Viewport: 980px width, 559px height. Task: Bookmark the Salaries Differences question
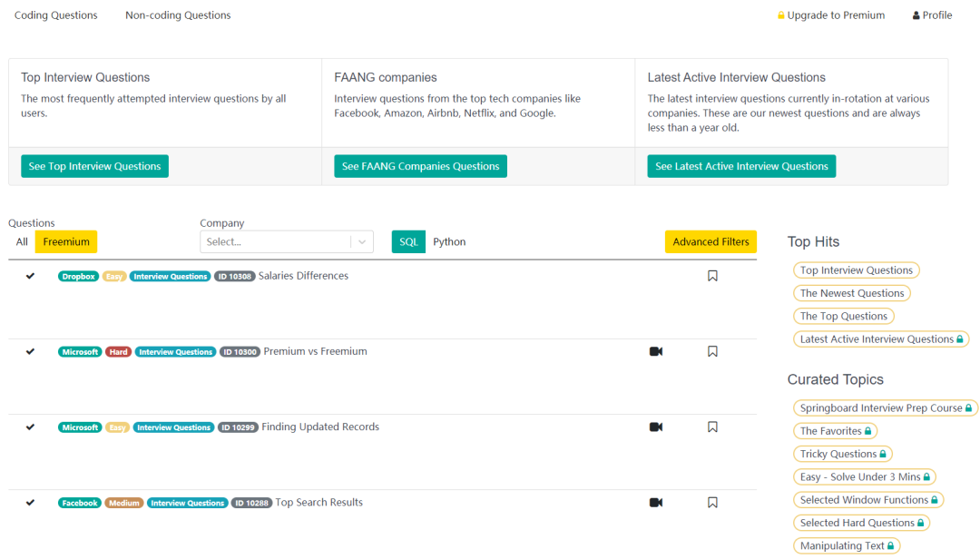(712, 276)
